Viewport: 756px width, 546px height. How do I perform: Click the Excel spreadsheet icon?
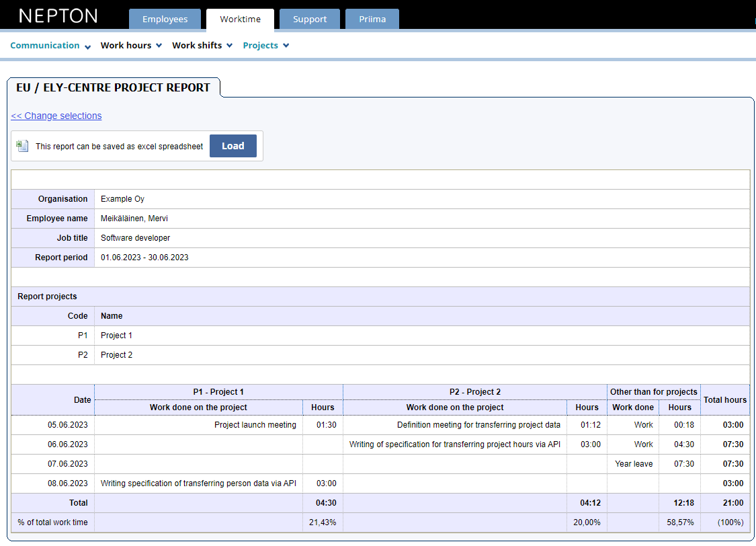(x=22, y=145)
